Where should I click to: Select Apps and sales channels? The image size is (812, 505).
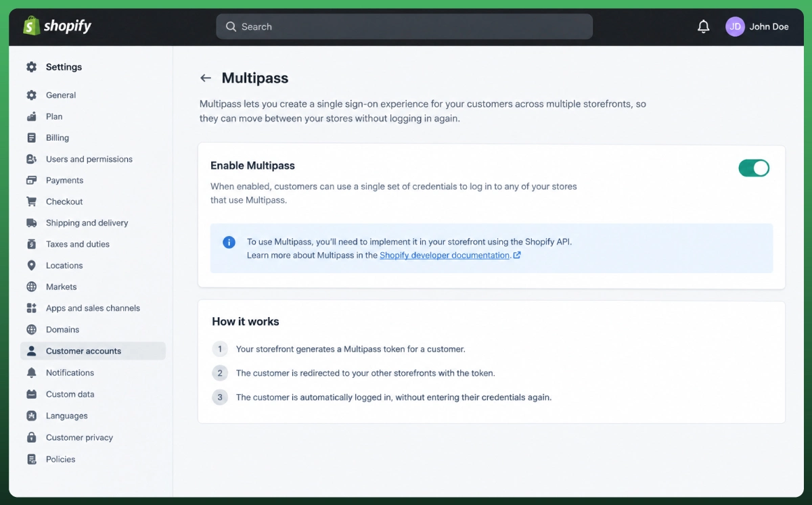(93, 308)
